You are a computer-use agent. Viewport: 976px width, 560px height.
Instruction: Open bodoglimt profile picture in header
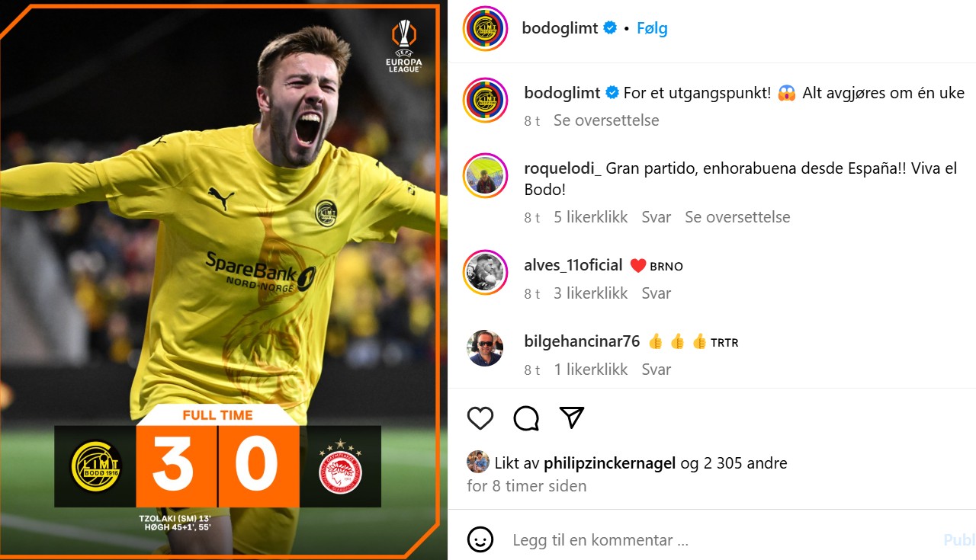coord(485,28)
